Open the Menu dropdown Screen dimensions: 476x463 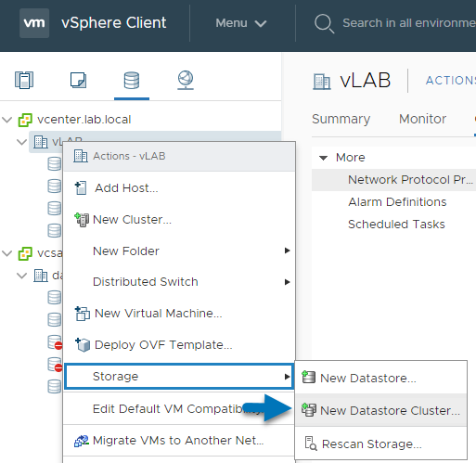pos(241,23)
